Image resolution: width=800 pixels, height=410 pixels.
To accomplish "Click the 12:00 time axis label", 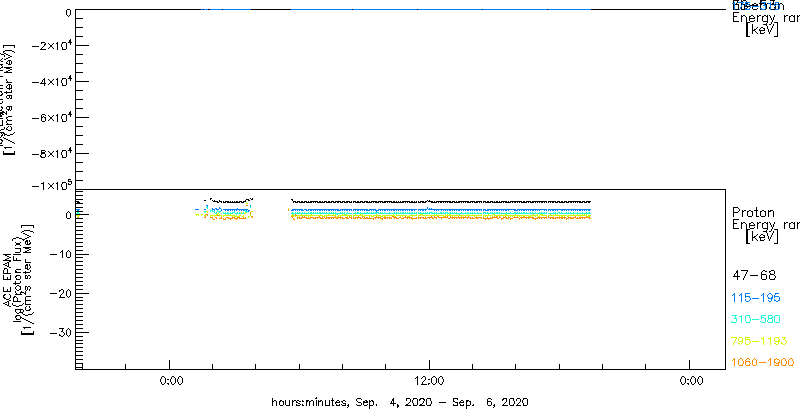I will click(430, 381).
